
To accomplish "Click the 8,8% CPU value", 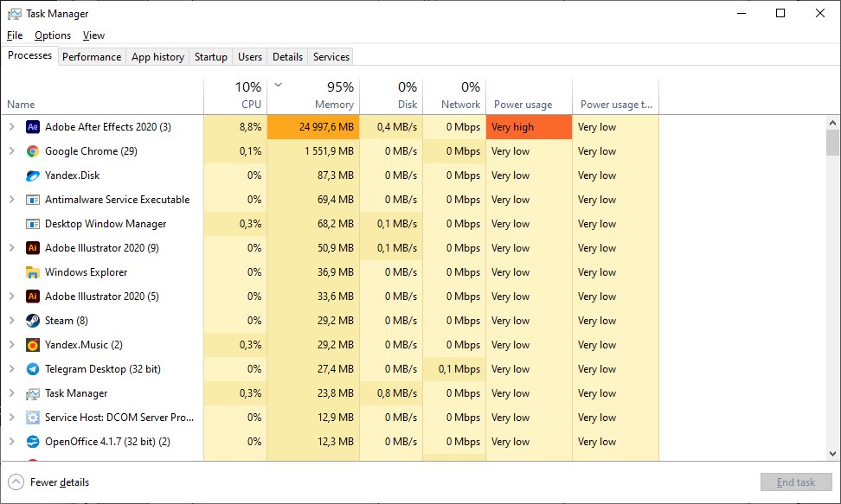I will click(x=250, y=127).
